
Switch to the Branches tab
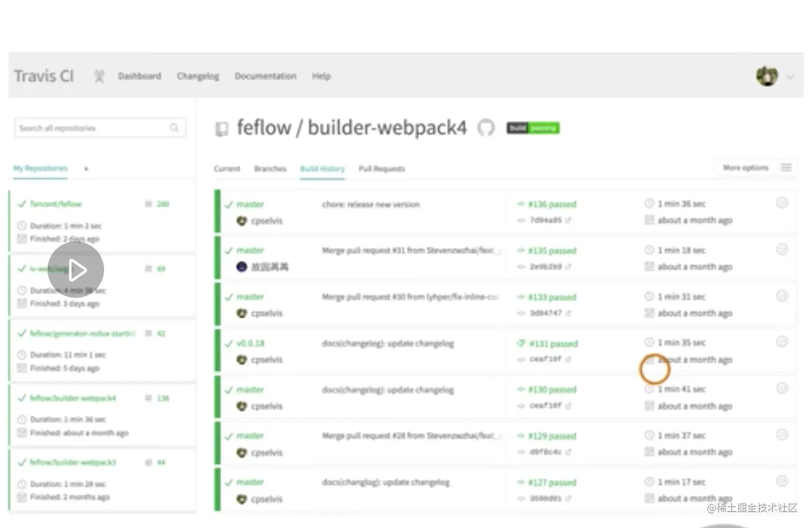coord(270,168)
